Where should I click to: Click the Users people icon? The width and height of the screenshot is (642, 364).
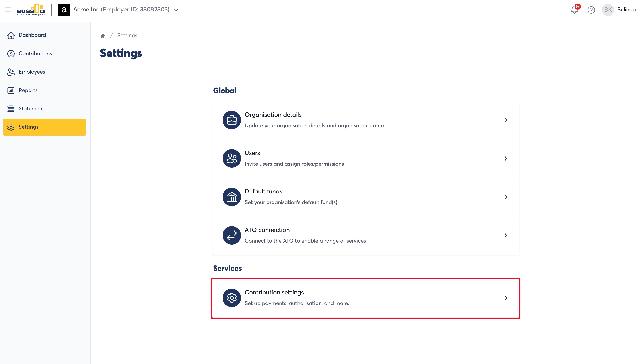[x=232, y=158]
